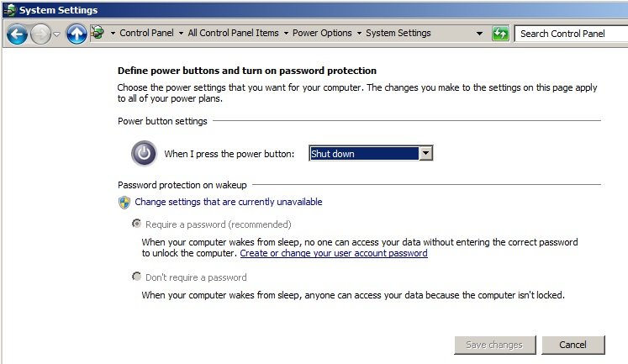Select Require a password option
Screen dimensions: 628x364
point(136,224)
